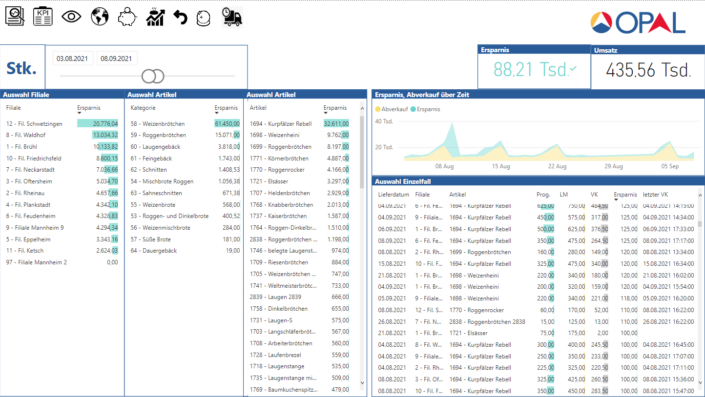Click the 03.08.2021 start date field
This screenshot has width=705, height=397.
pyautogui.click(x=72, y=58)
